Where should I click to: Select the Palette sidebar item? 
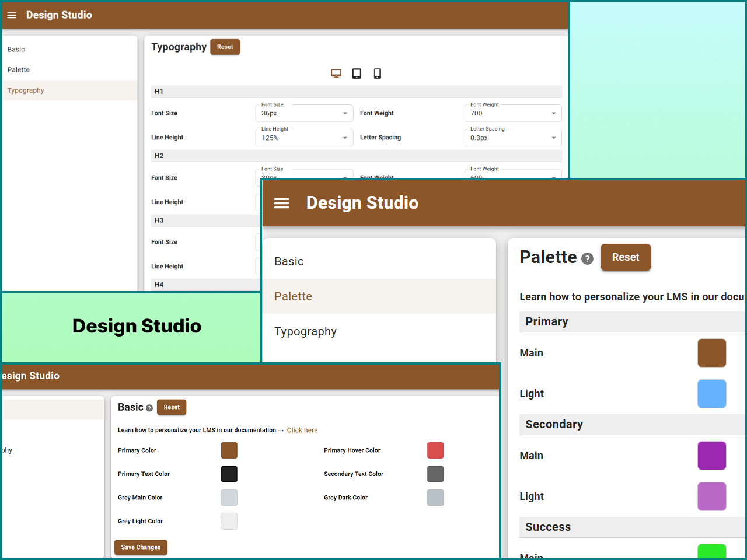pyautogui.click(x=293, y=296)
